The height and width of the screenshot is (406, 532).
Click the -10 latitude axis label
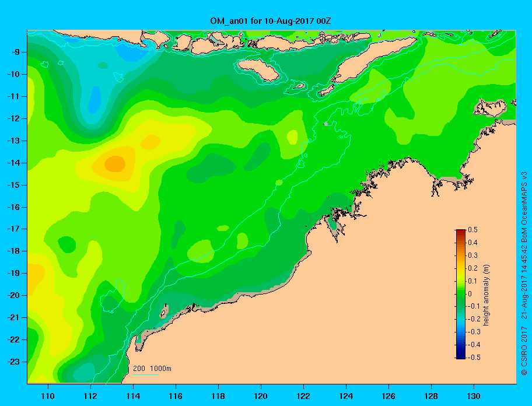tap(13, 74)
